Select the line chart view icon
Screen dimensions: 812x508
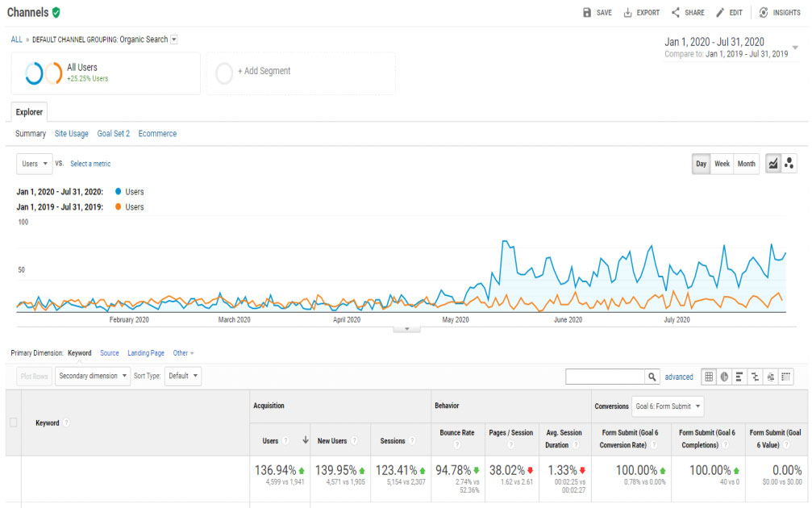click(x=773, y=164)
